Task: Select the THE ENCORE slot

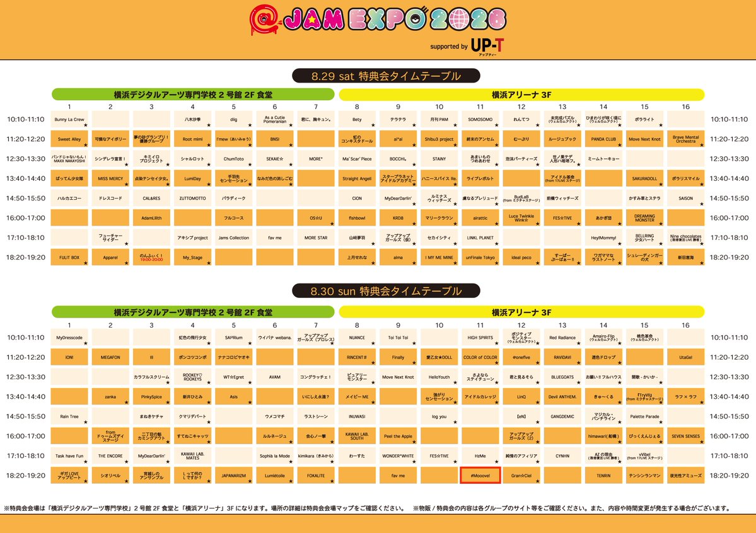Action: coord(110,456)
